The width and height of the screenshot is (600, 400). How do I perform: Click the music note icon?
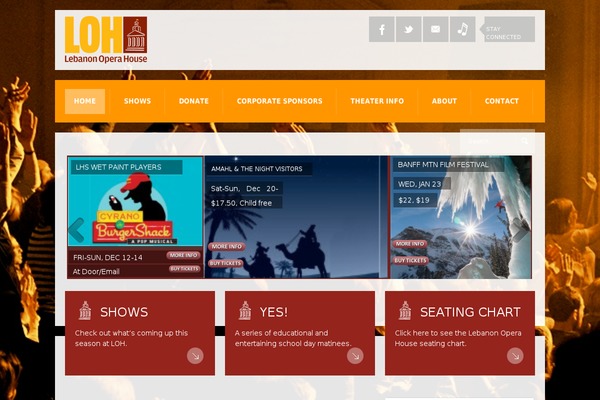coord(463,29)
